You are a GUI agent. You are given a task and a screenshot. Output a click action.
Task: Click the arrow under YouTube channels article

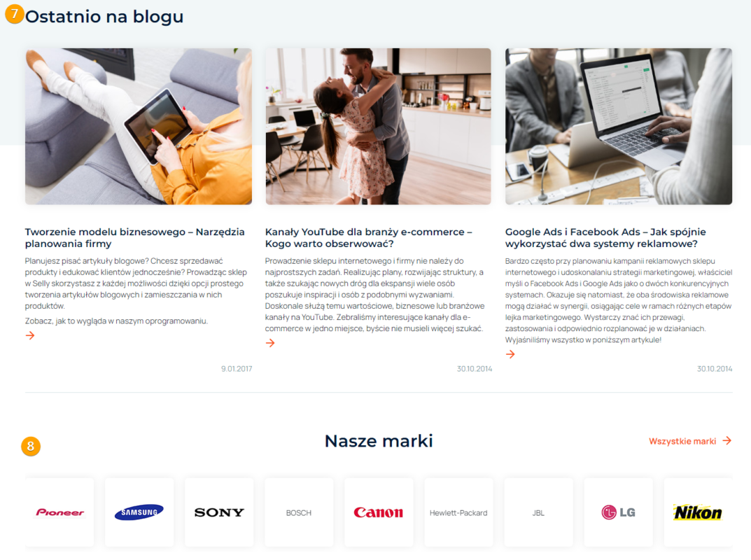point(270,343)
